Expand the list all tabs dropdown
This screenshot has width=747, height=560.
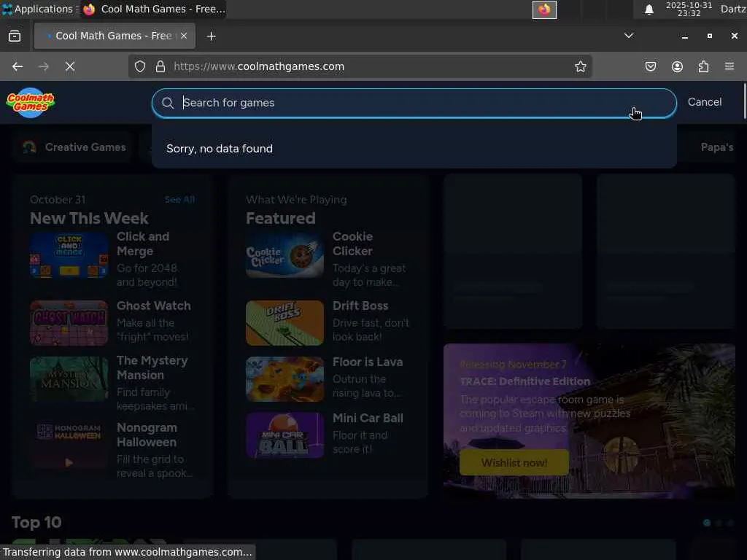click(x=629, y=36)
